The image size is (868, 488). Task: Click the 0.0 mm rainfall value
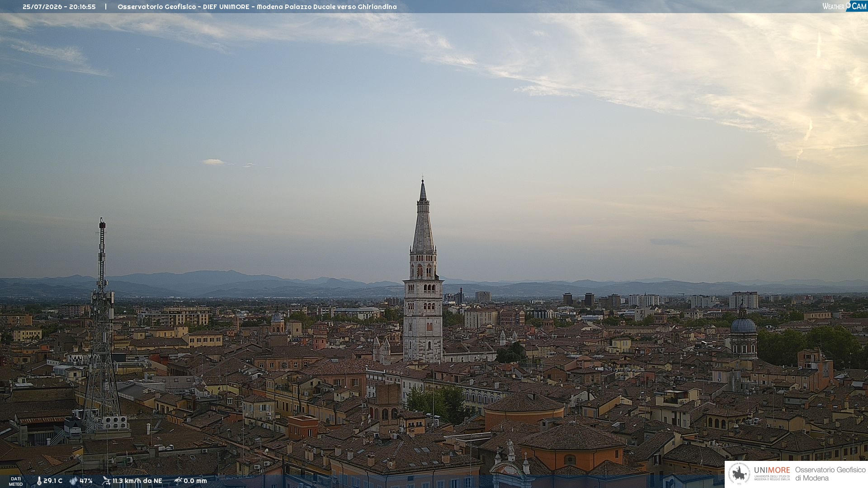point(195,481)
